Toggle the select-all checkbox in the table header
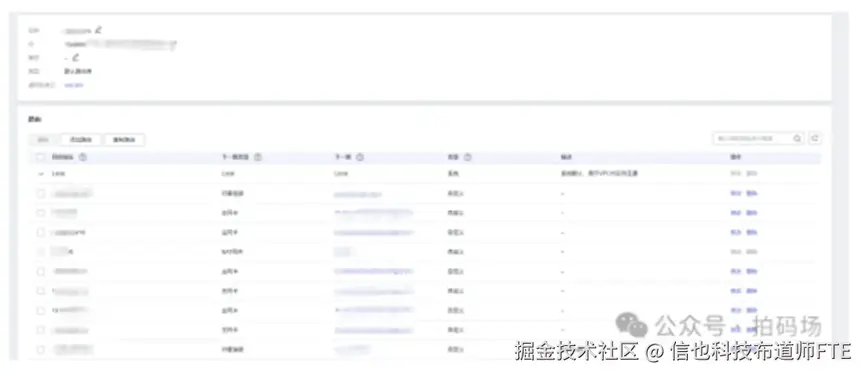The image size is (865, 376). pyautogui.click(x=40, y=157)
